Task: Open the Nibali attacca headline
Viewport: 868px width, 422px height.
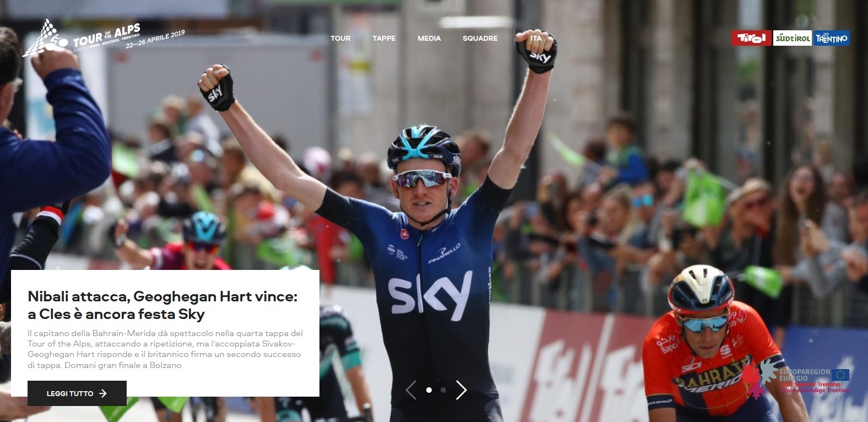Action: (162, 305)
